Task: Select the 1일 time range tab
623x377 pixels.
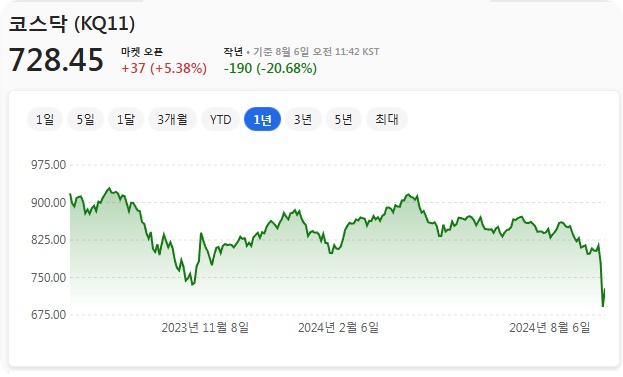Action: point(45,119)
